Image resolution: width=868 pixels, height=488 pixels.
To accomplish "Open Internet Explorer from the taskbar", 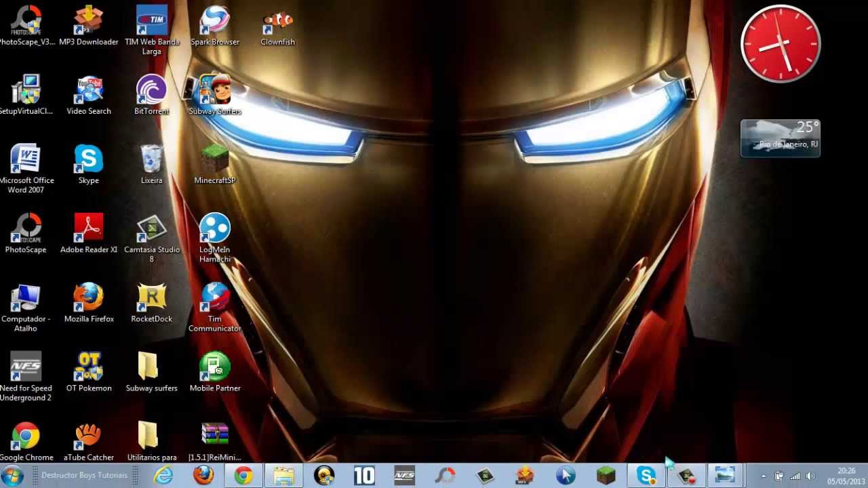I will pyautogui.click(x=163, y=476).
